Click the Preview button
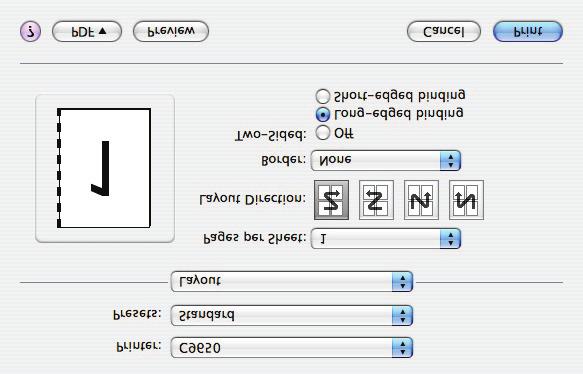 pos(171,32)
